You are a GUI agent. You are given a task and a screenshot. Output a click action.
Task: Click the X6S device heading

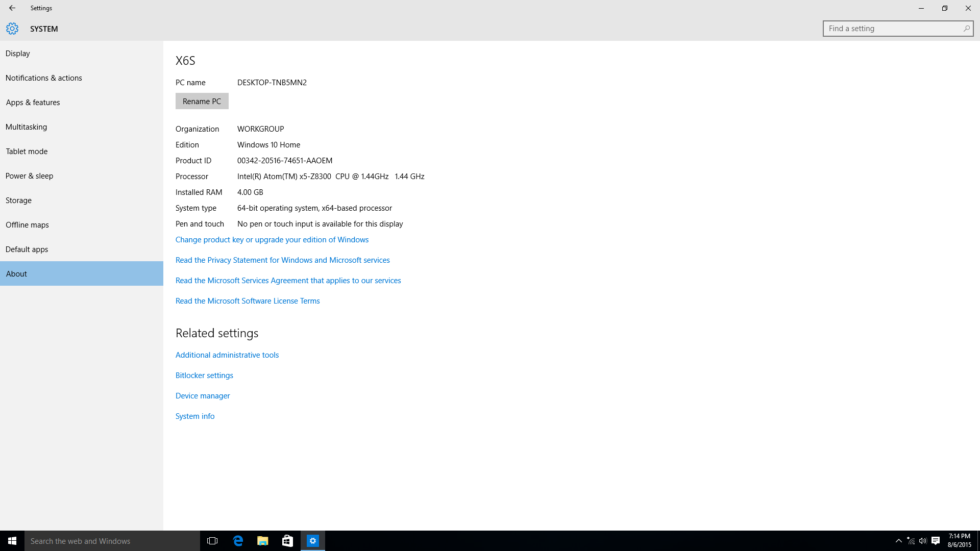[x=185, y=61]
